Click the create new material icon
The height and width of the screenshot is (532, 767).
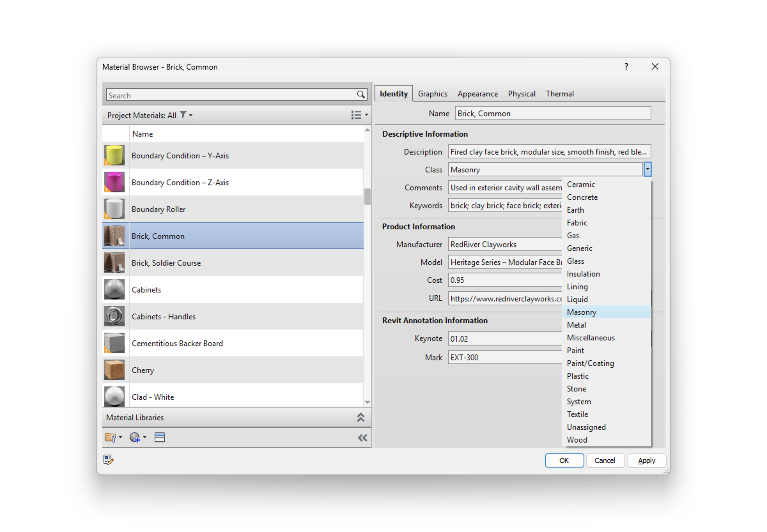(137, 437)
